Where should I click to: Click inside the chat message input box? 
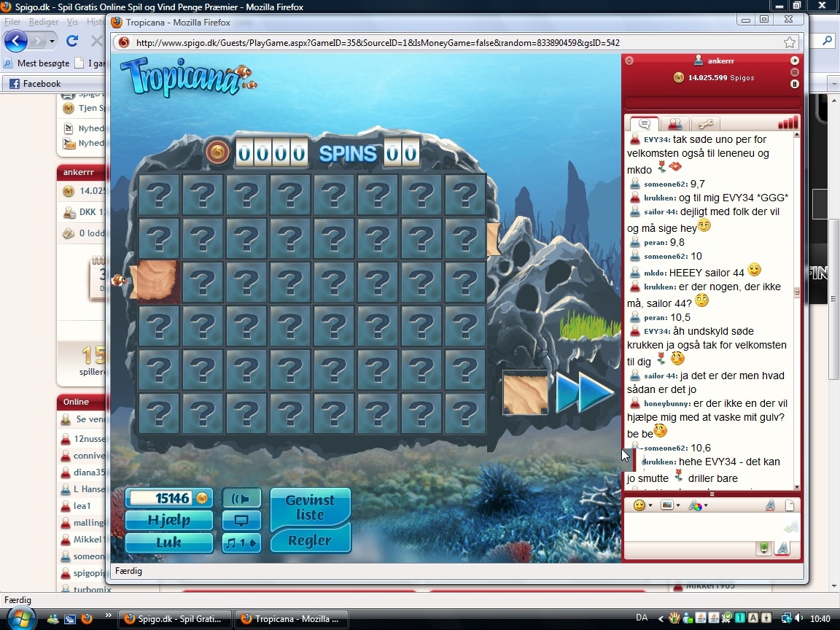tap(700, 528)
